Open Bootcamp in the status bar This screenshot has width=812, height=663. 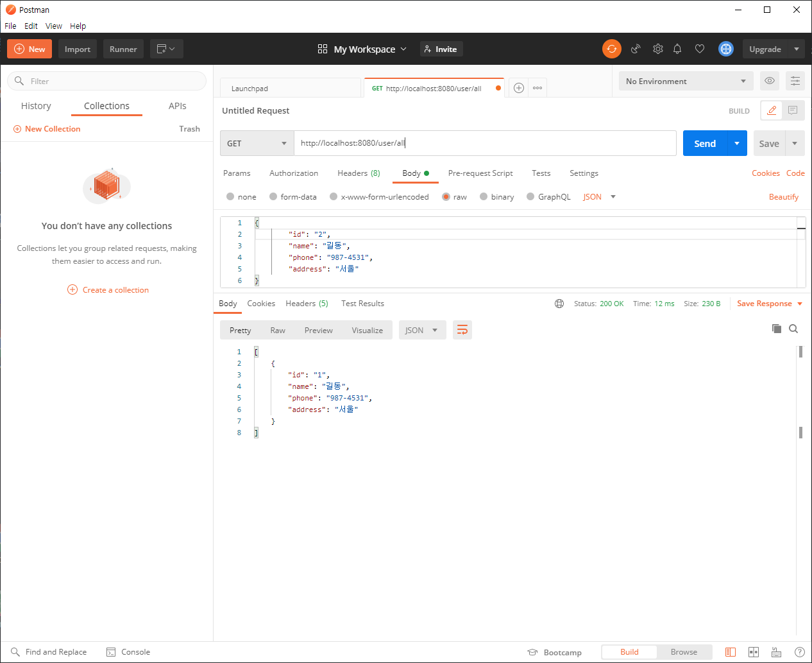[555, 652]
